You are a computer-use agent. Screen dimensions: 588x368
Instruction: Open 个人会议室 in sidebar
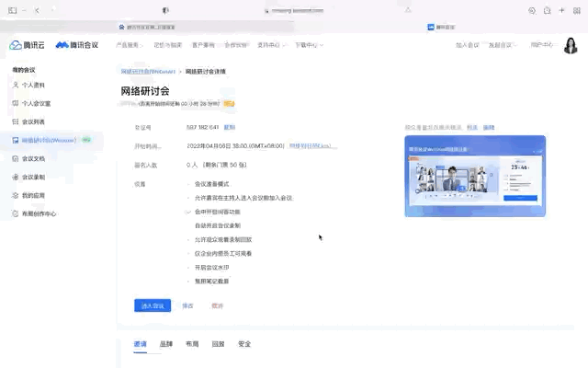click(36, 103)
